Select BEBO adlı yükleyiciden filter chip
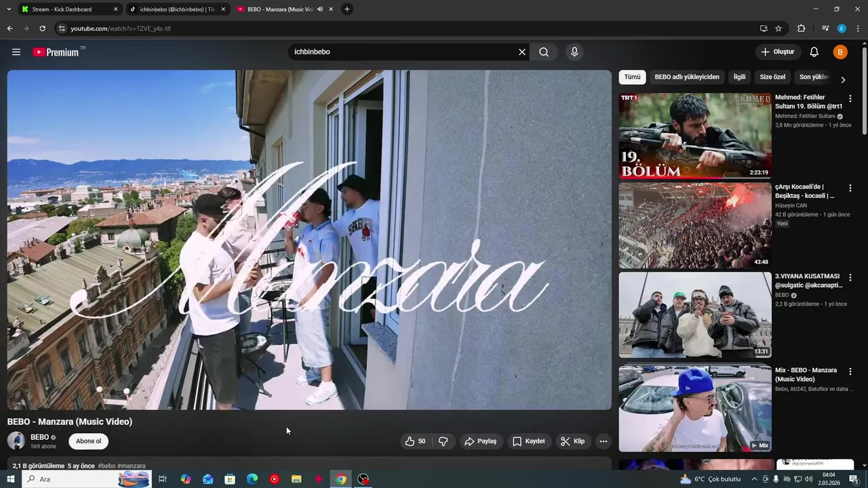 tap(687, 77)
